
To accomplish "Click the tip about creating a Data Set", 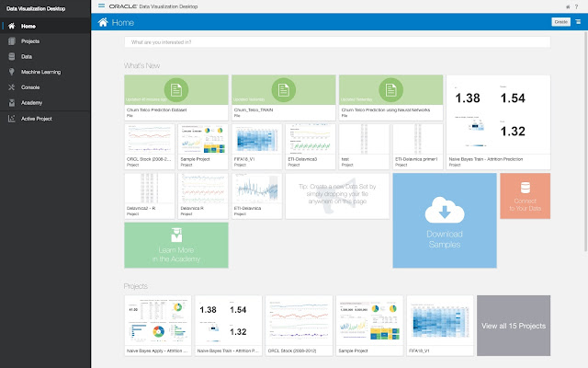I will (337, 194).
